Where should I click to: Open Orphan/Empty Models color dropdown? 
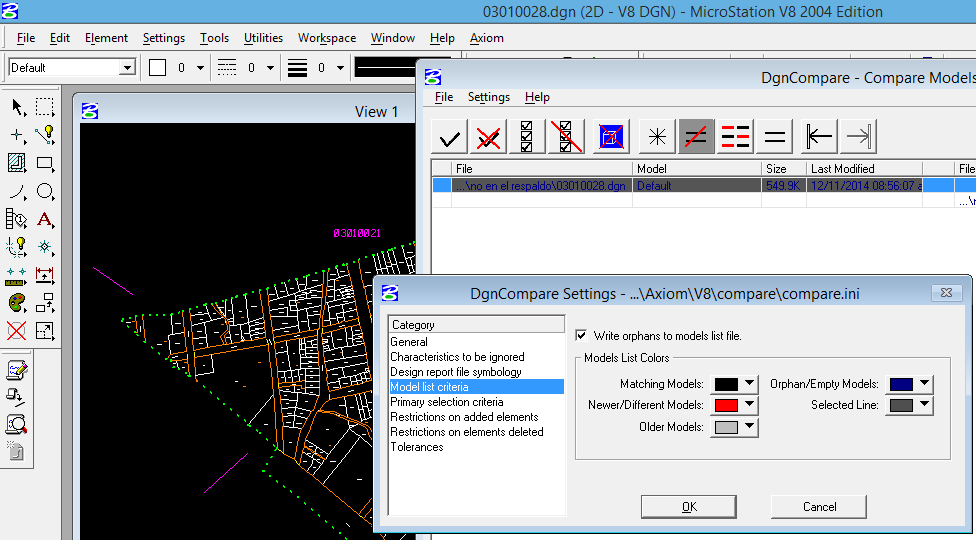pos(924,384)
